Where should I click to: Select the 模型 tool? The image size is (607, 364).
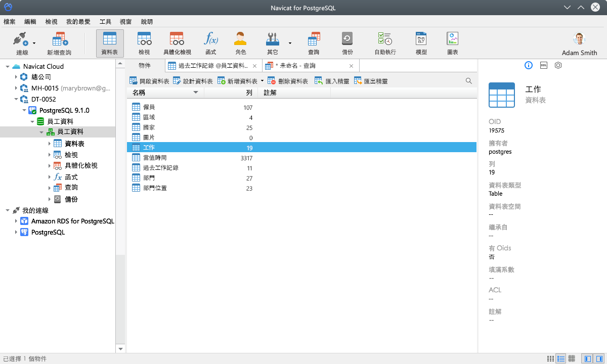420,42
